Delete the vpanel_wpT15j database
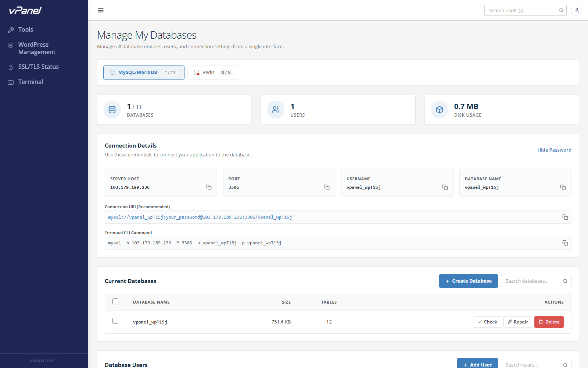The width and height of the screenshot is (588, 368). pos(549,322)
